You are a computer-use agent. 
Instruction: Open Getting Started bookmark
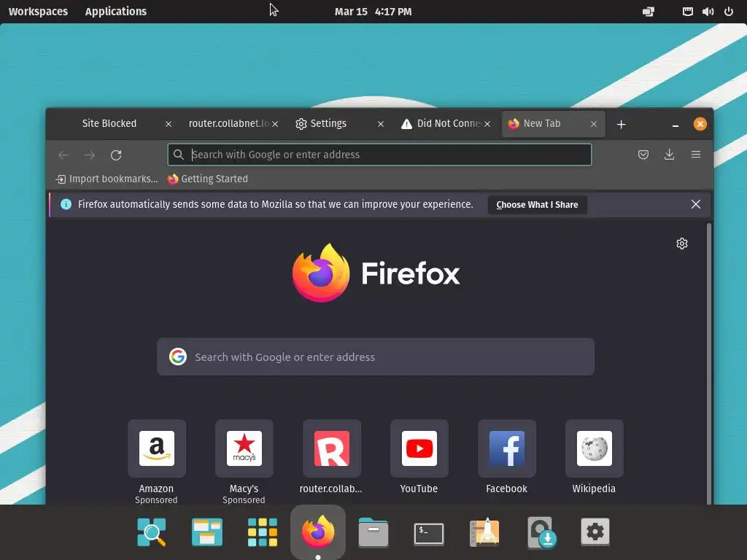coord(208,179)
